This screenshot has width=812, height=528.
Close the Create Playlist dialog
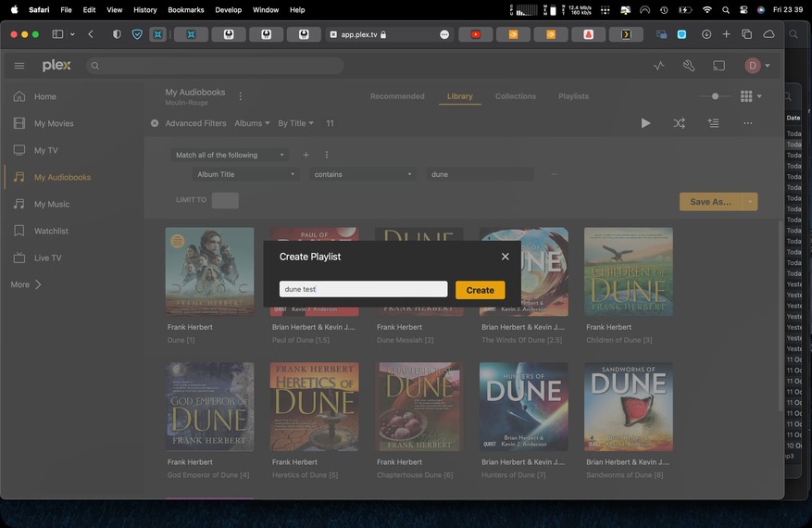click(505, 257)
